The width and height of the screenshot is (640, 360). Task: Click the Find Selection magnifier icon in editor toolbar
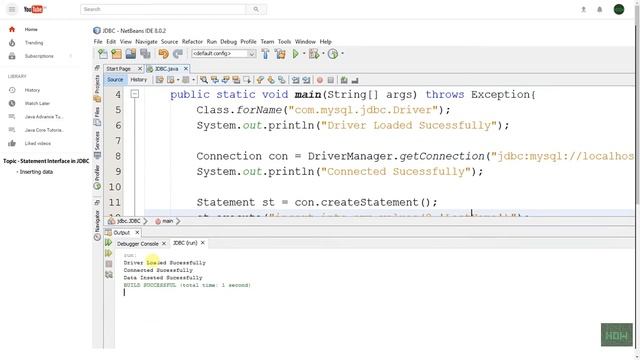coord(204,80)
